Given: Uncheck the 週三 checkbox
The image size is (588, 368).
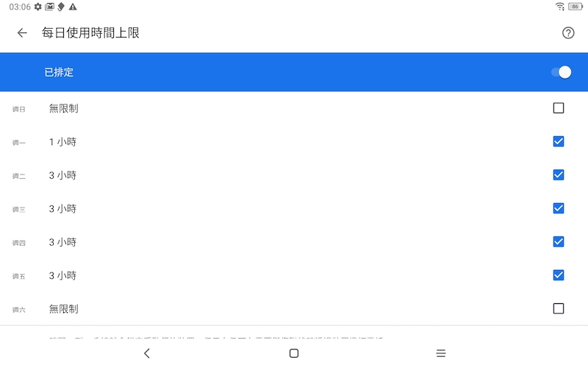Looking at the screenshot, I should [x=559, y=208].
